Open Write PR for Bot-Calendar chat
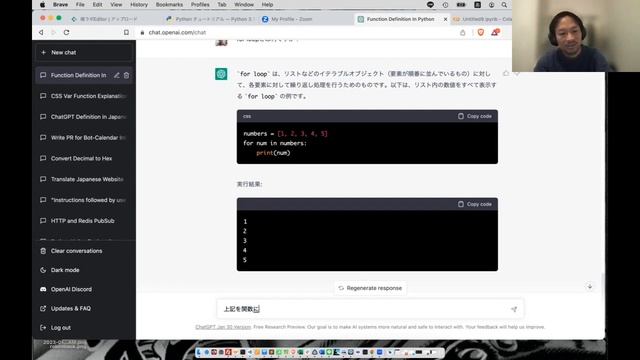 tap(84, 138)
